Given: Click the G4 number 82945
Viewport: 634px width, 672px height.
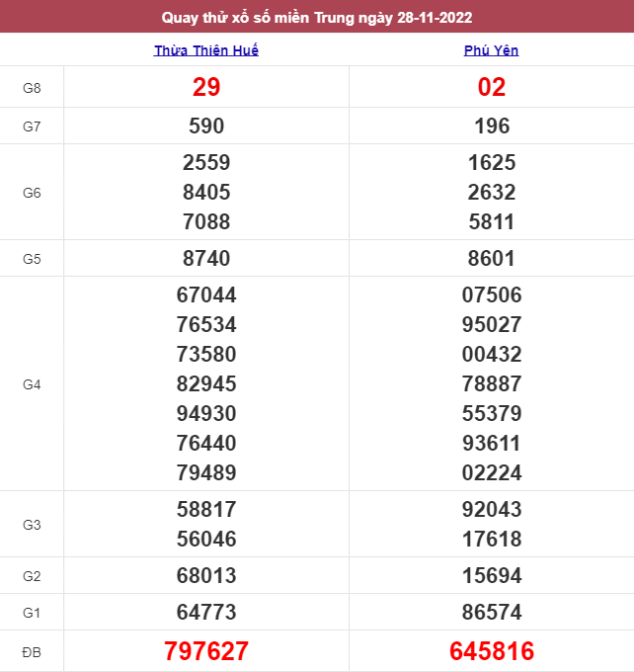Looking at the screenshot, I should pyautogui.click(x=206, y=383).
